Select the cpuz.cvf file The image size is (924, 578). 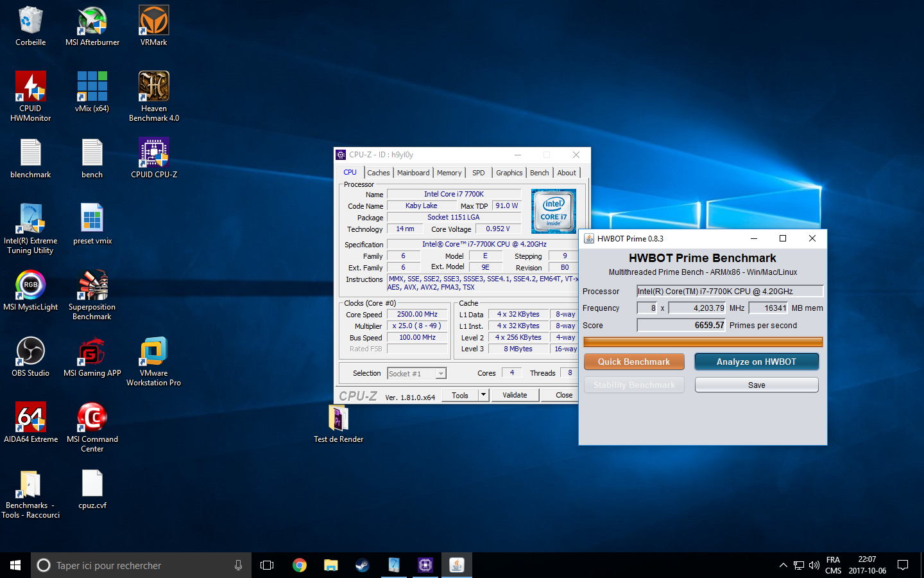pyautogui.click(x=92, y=489)
